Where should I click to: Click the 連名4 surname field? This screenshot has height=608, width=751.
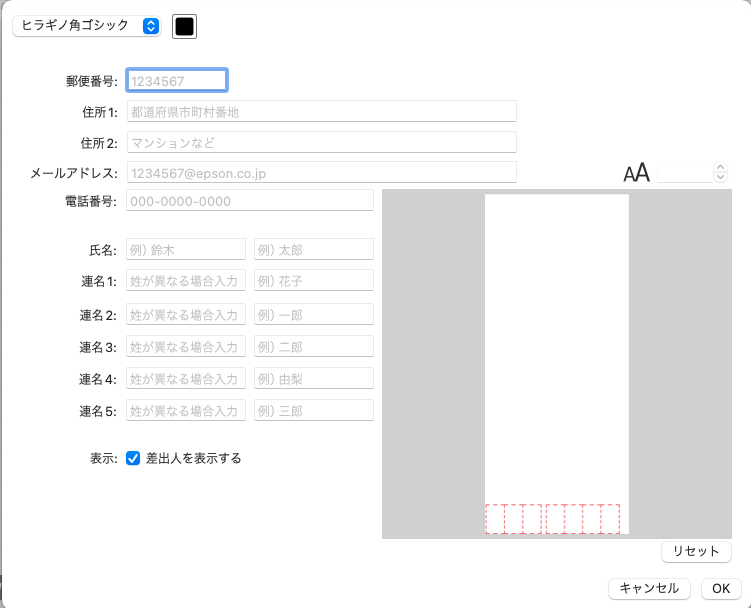(x=186, y=379)
